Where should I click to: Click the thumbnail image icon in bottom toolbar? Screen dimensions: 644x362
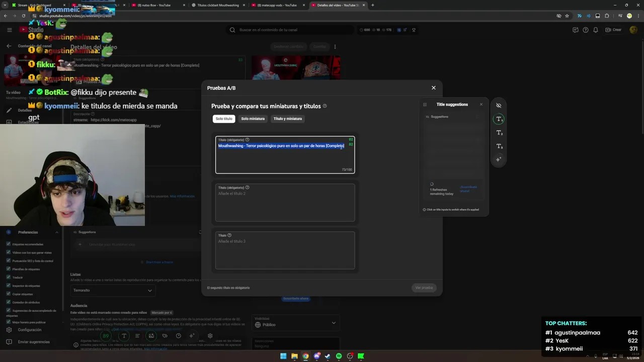[151, 336]
